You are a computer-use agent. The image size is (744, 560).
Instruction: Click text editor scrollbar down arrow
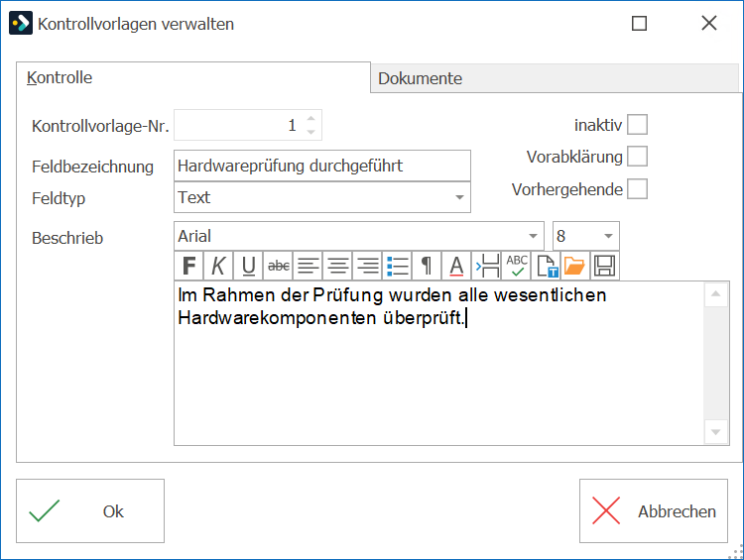(x=715, y=431)
